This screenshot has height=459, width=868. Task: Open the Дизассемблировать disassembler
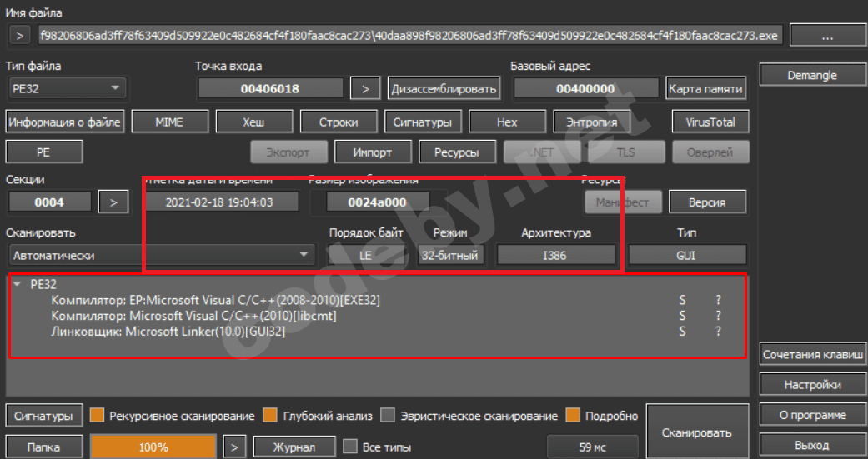pyautogui.click(x=444, y=88)
